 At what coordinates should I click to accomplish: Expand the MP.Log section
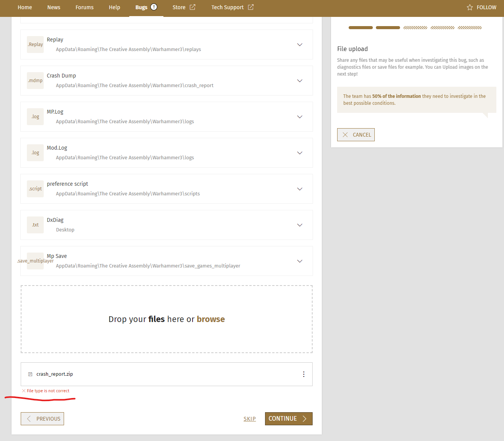point(300,117)
